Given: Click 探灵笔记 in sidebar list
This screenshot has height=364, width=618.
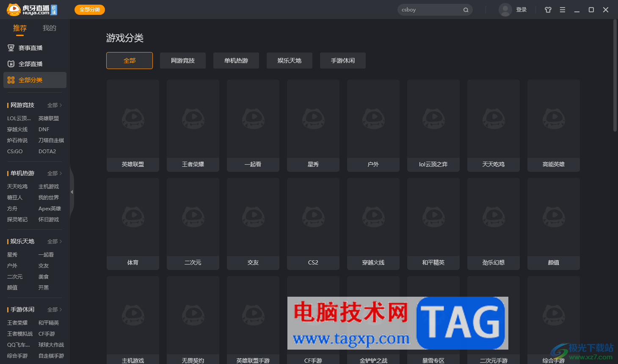Looking at the screenshot, I should click(x=17, y=220).
